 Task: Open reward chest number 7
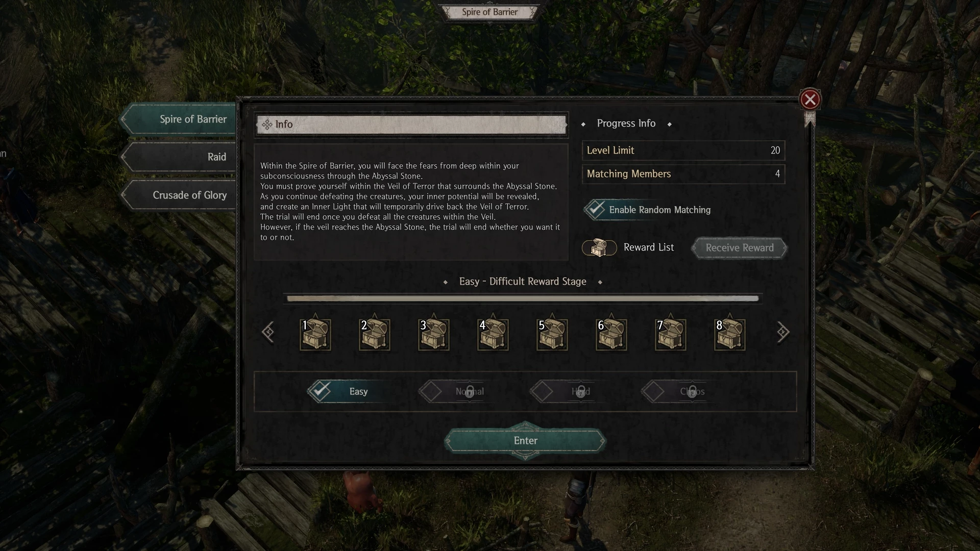(671, 334)
